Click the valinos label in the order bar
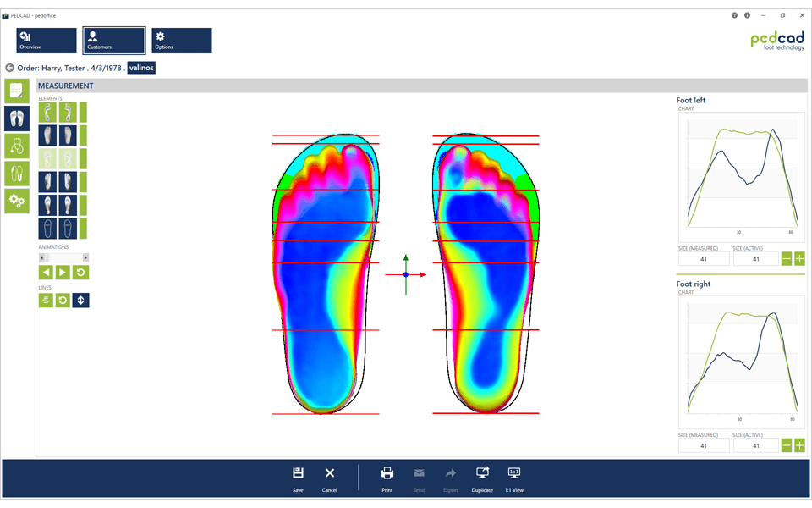The width and height of the screenshot is (812, 508). point(140,68)
